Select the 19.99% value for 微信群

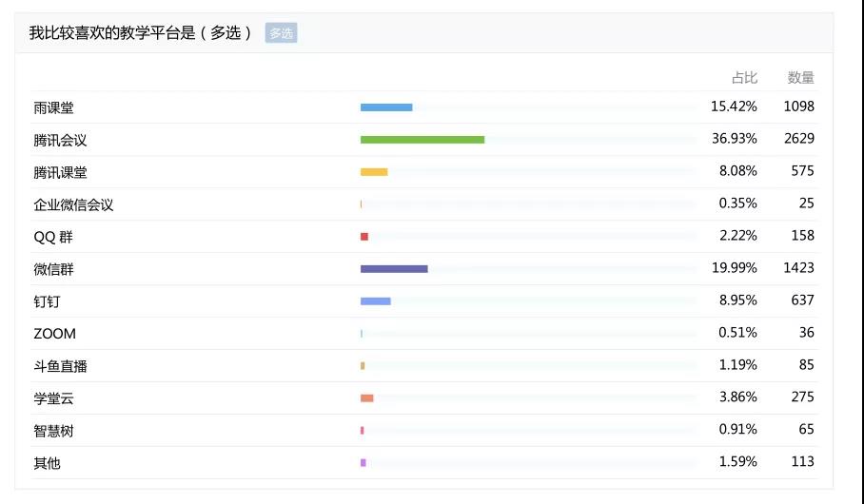pyautogui.click(x=735, y=268)
